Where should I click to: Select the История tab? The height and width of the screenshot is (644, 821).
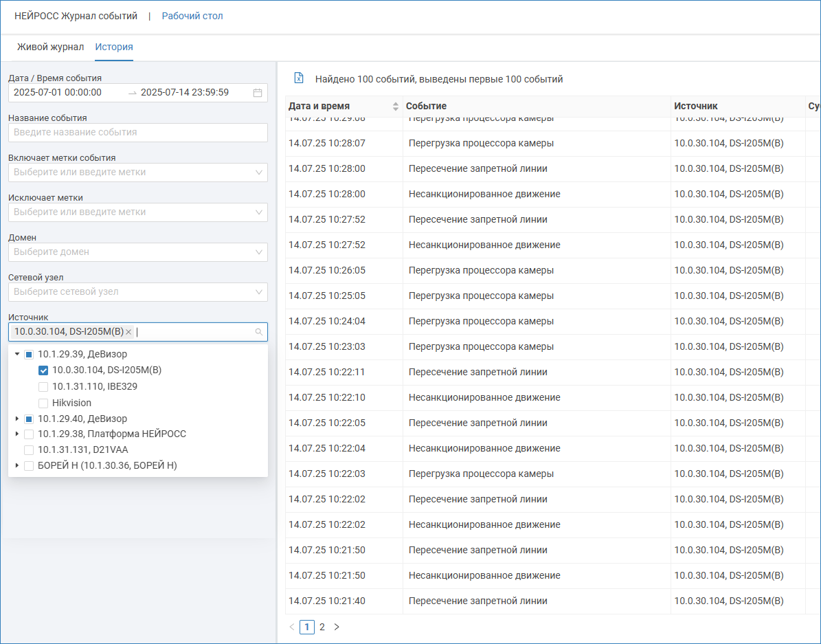[x=114, y=47]
